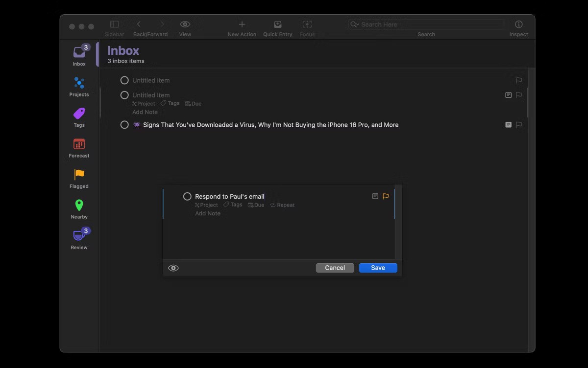Click the Focus toolbar icon

pos(307,24)
